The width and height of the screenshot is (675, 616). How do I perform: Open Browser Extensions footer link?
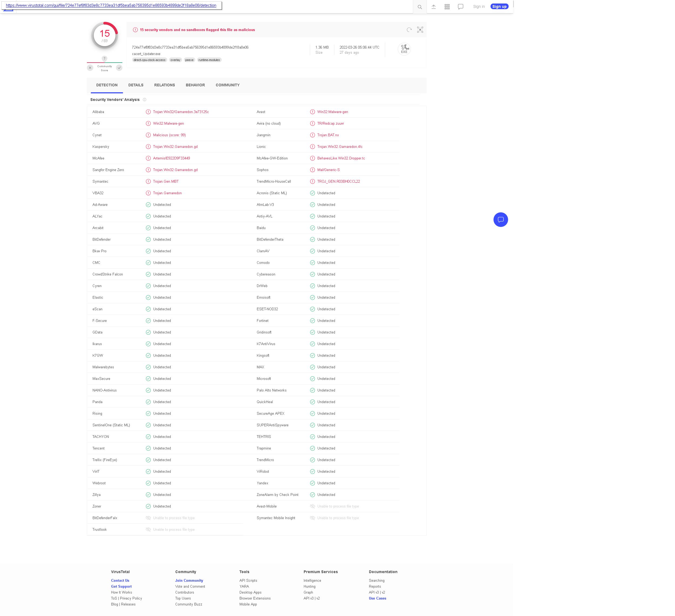(x=255, y=598)
